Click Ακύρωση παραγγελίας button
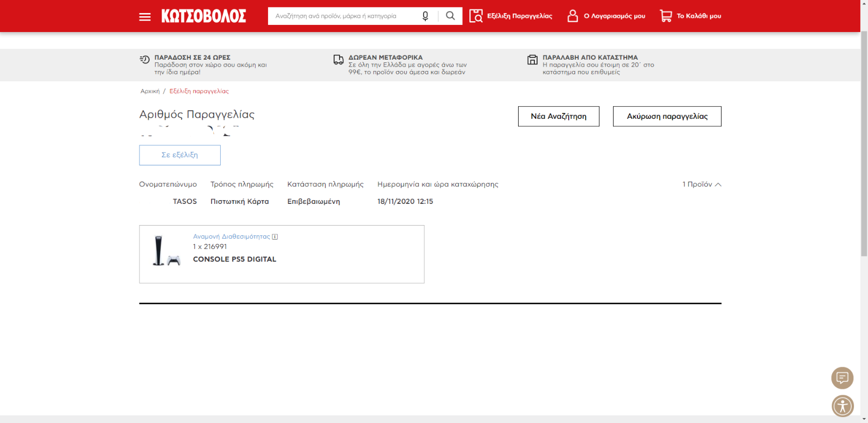Image resolution: width=868 pixels, height=423 pixels. (x=667, y=117)
